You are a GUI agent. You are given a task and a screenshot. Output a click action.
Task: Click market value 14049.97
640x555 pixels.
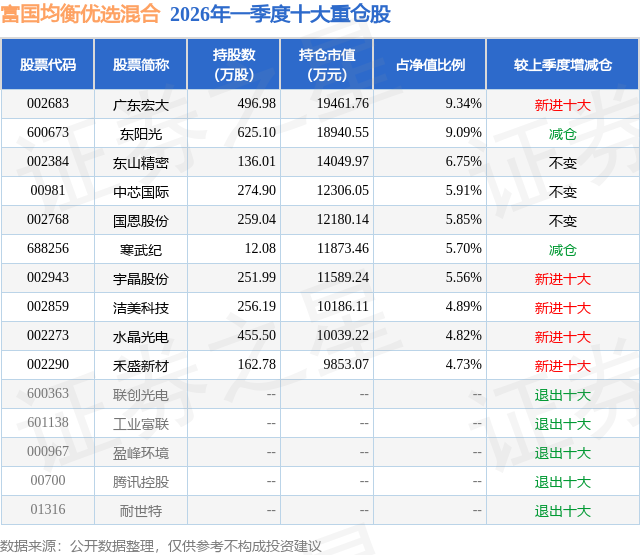[343, 162]
